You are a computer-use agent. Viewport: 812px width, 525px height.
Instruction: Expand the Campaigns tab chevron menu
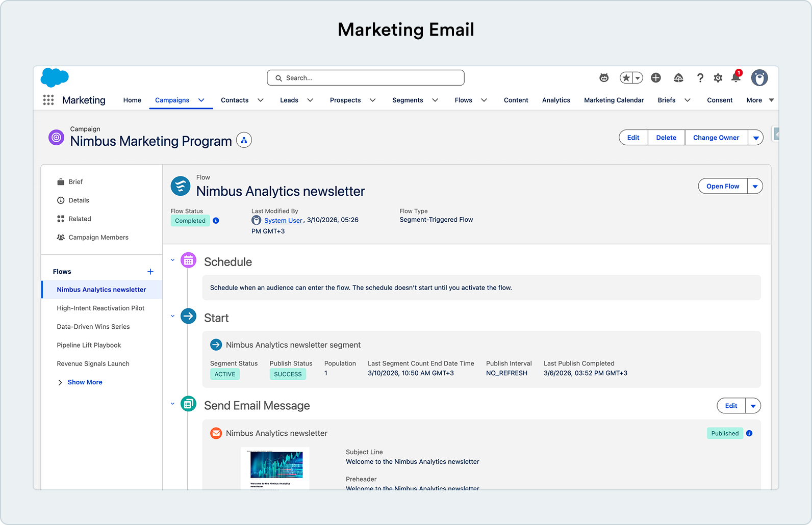[201, 100]
